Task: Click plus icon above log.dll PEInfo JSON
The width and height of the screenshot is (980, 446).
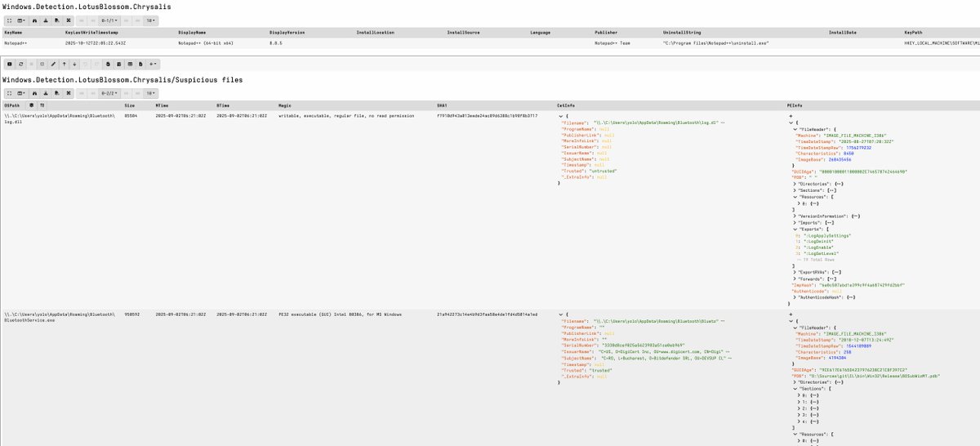Action: click(791, 116)
